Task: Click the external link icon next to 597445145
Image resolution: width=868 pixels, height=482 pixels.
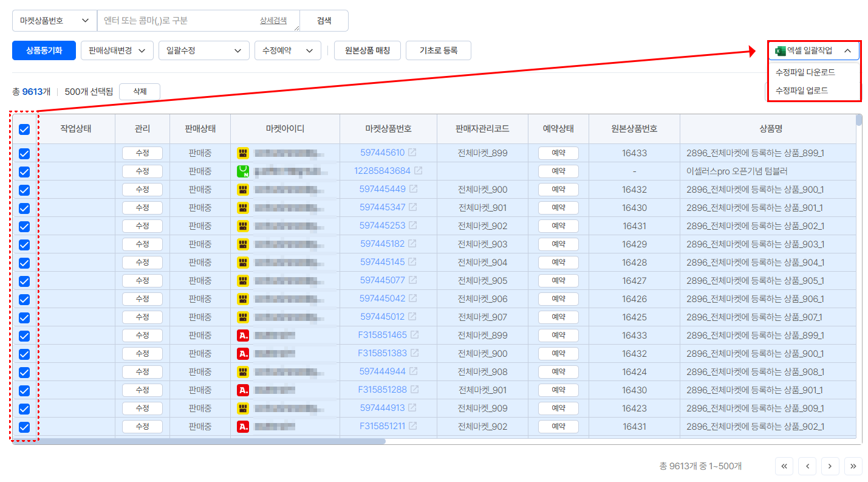Action: (x=412, y=262)
